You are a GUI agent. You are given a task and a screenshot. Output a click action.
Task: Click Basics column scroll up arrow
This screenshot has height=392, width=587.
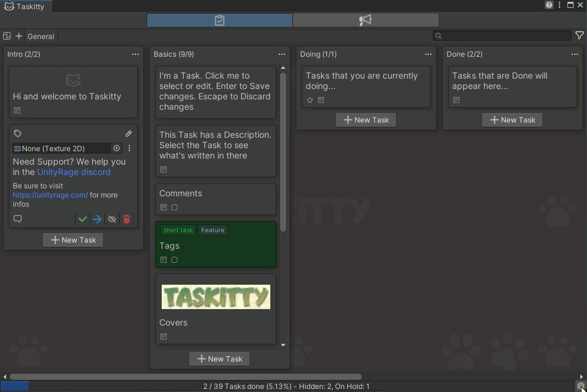(x=283, y=68)
